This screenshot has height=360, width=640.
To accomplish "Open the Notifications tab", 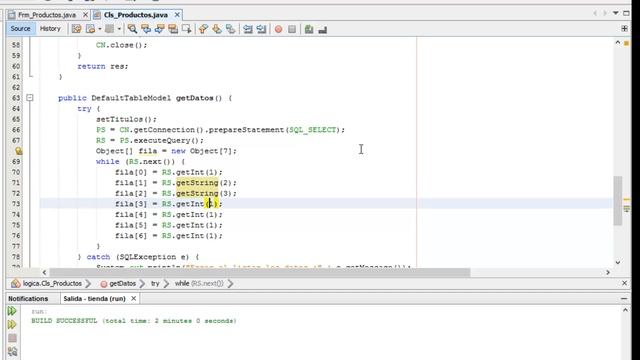I will [28, 299].
